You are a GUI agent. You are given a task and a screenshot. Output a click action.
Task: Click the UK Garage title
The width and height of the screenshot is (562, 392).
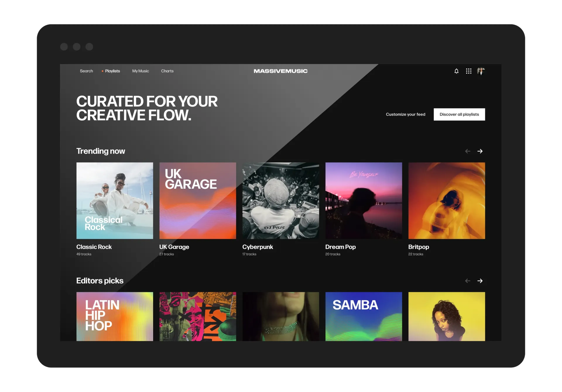[174, 247]
